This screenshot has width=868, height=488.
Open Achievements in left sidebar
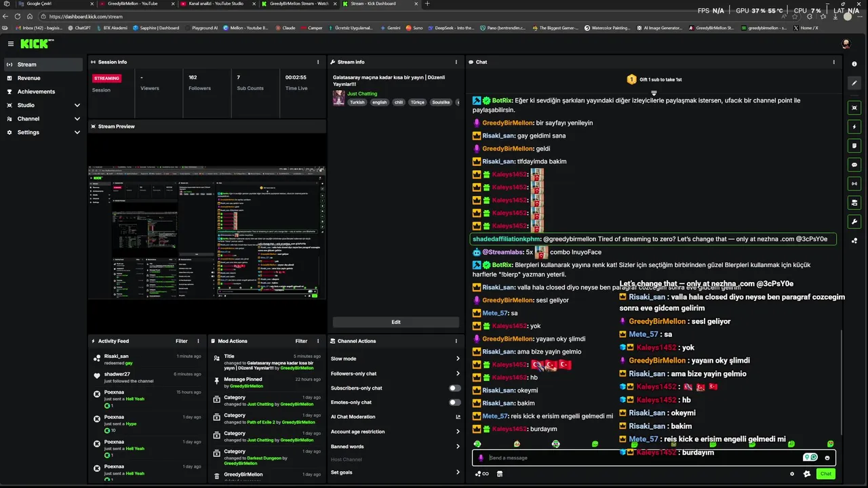tap(43, 91)
